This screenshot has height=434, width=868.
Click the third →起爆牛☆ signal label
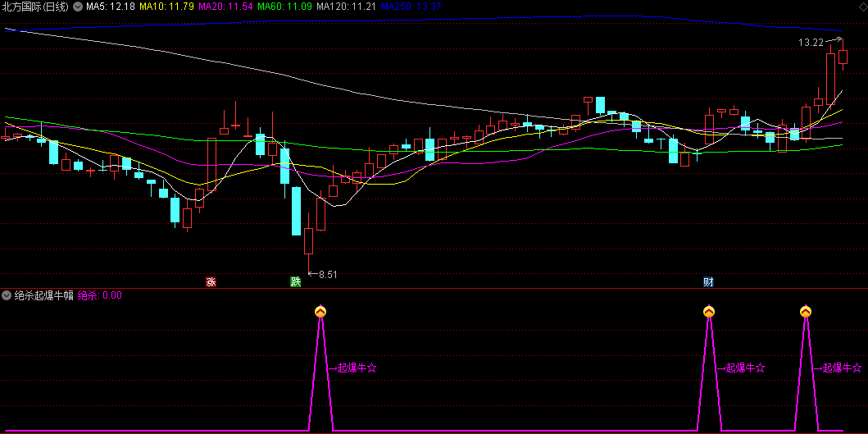(x=838, y=368)
